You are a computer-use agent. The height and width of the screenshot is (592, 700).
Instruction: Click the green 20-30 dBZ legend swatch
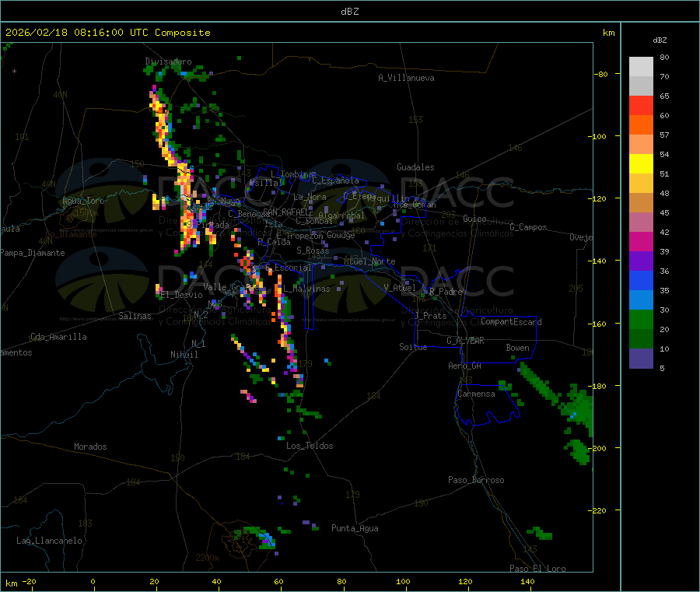point(641,319)
